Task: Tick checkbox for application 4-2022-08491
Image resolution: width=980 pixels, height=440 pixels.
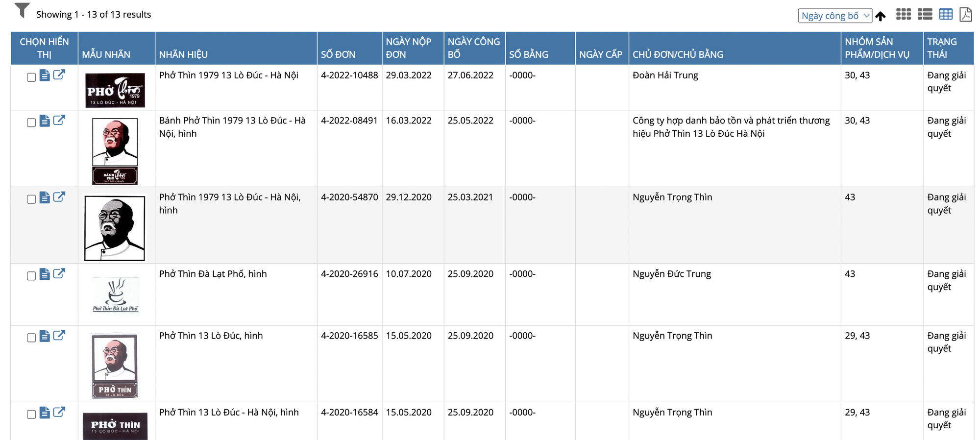Action: pos(31,122)
